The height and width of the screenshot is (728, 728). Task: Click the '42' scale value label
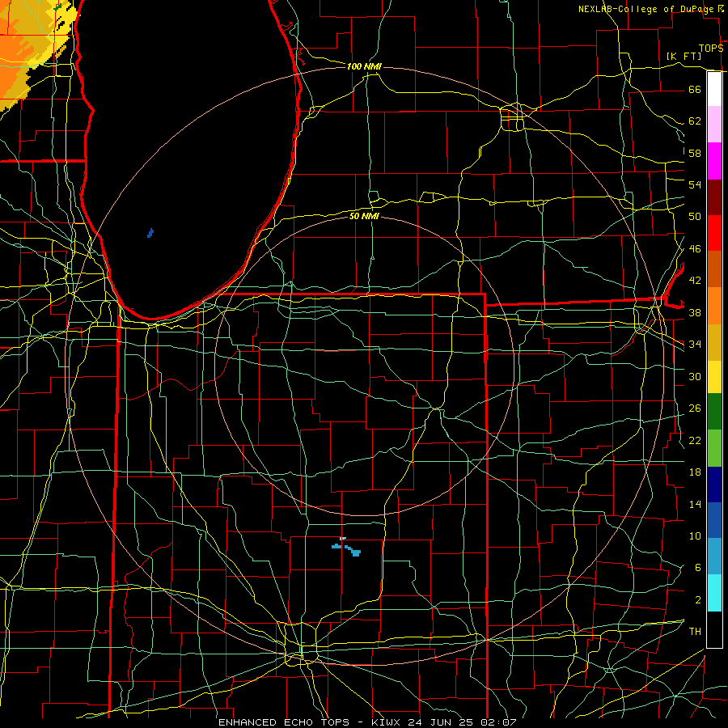click(695, 280)
